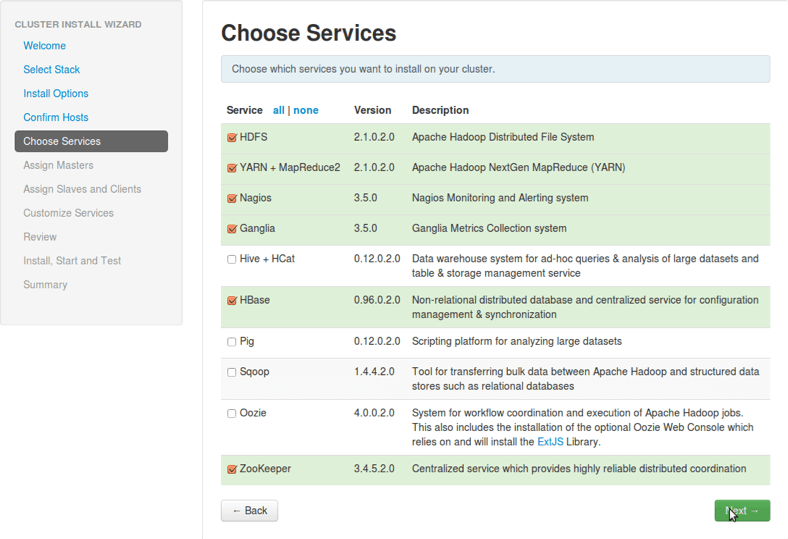Tick the Pig service checkbox
Screen dimensions: 788x539
pos(232,342)
